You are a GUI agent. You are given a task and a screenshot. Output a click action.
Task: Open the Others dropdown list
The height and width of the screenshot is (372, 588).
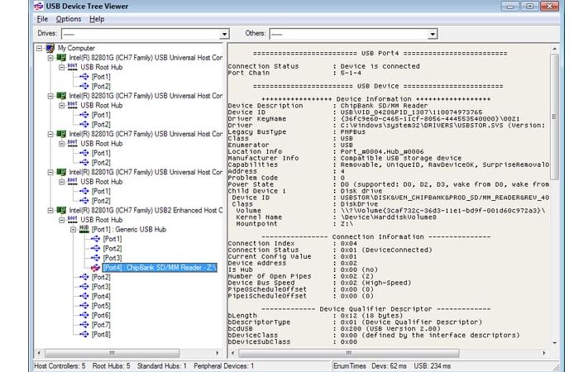point(433,34)
